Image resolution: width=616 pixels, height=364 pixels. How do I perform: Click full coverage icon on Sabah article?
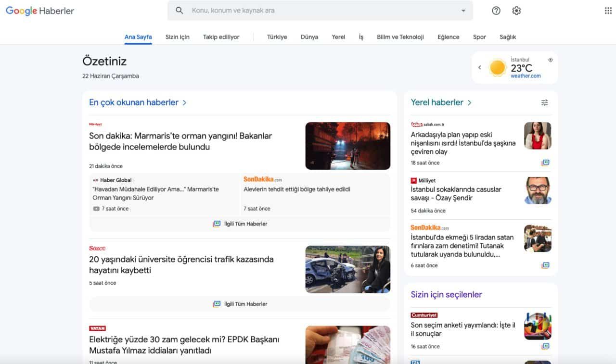coord(545,163)
